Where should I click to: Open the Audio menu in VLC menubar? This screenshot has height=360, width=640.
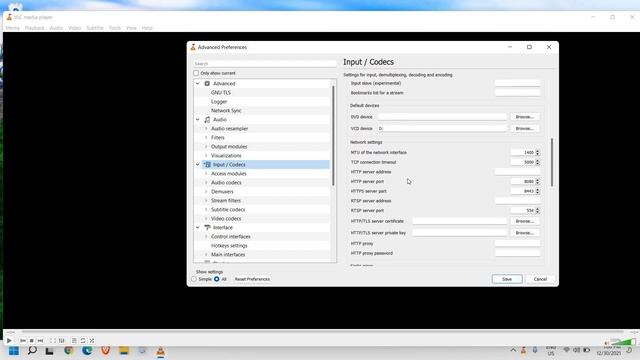click(56, 28)
